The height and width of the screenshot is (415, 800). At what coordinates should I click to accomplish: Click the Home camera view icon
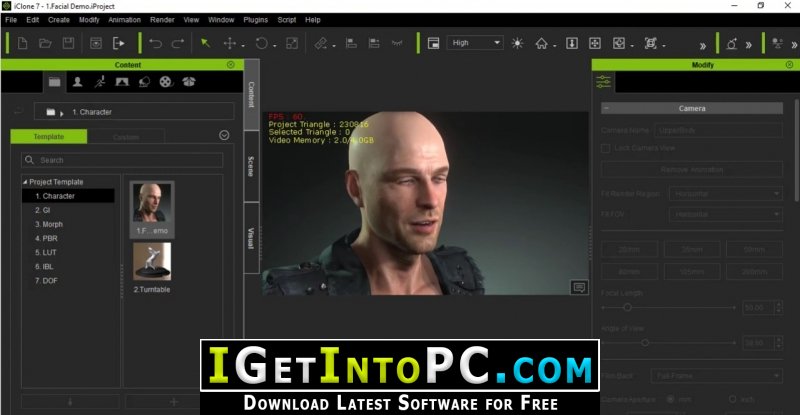pos(541,43)
